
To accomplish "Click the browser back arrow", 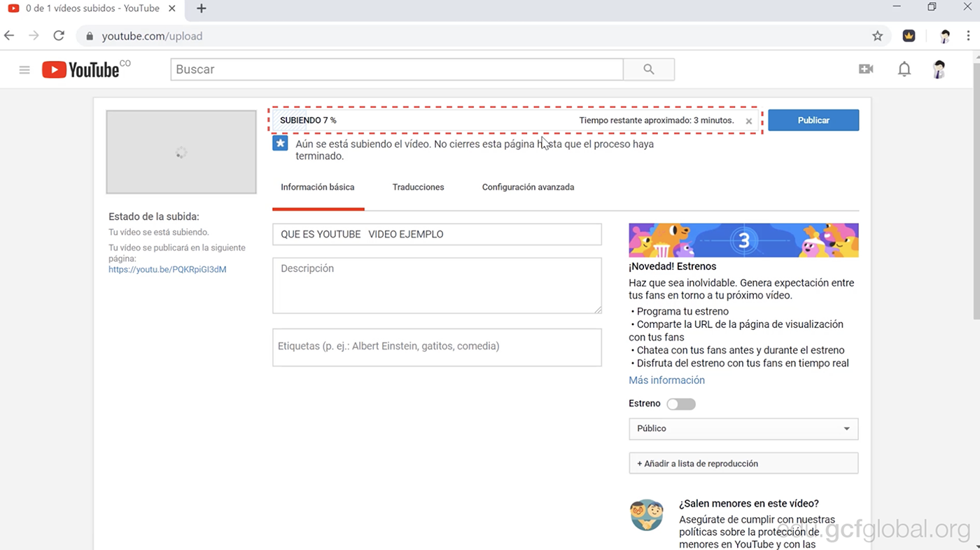I will point(9,36).
